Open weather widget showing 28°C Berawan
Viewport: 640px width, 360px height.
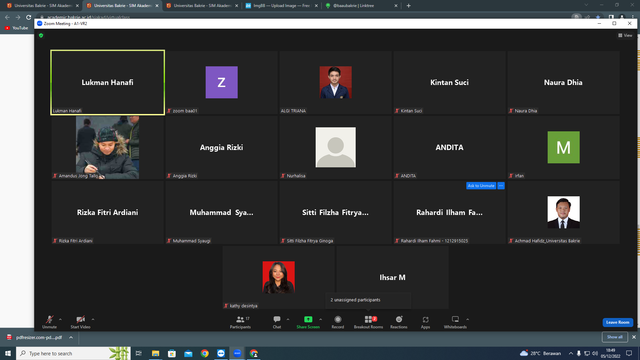click(540, 353)
